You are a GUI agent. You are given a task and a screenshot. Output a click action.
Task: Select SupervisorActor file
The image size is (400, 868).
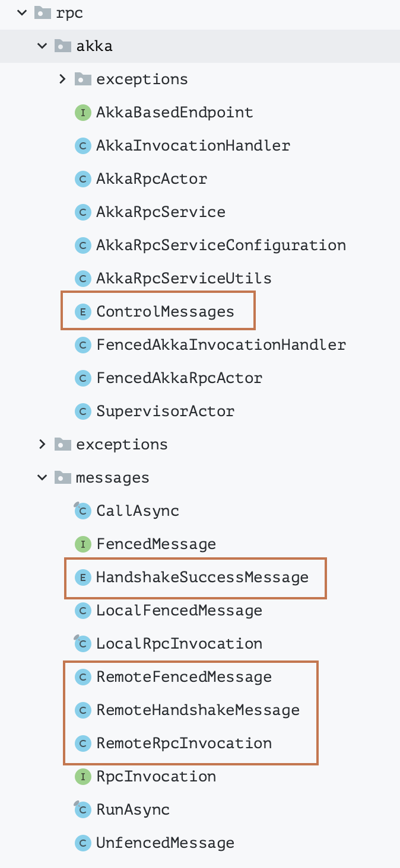[x=166, y=411]
